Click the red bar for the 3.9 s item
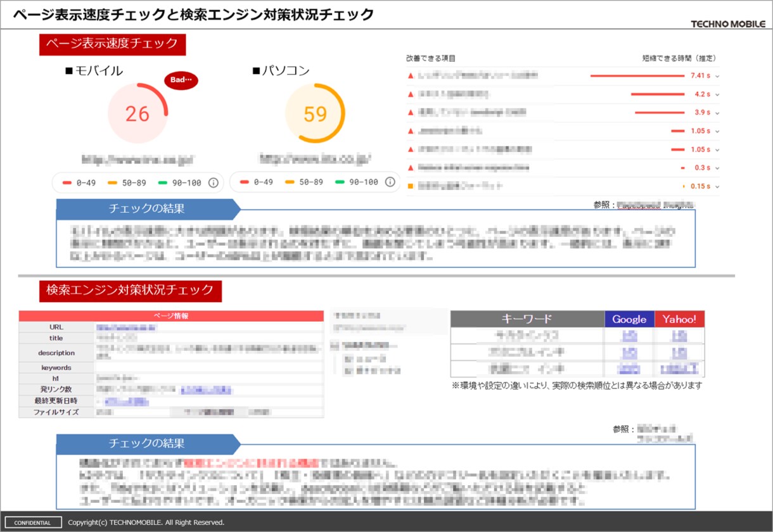Image resolution: width=773 pixels, height=532 pixels. (x=660, y=113)
